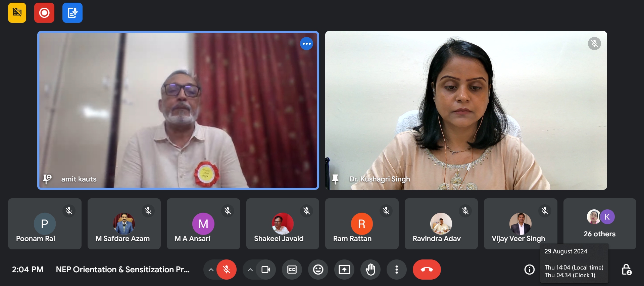This screenshot has height=286, width=644.
Task: Open meeting details info icon
Action: [529, 270]
